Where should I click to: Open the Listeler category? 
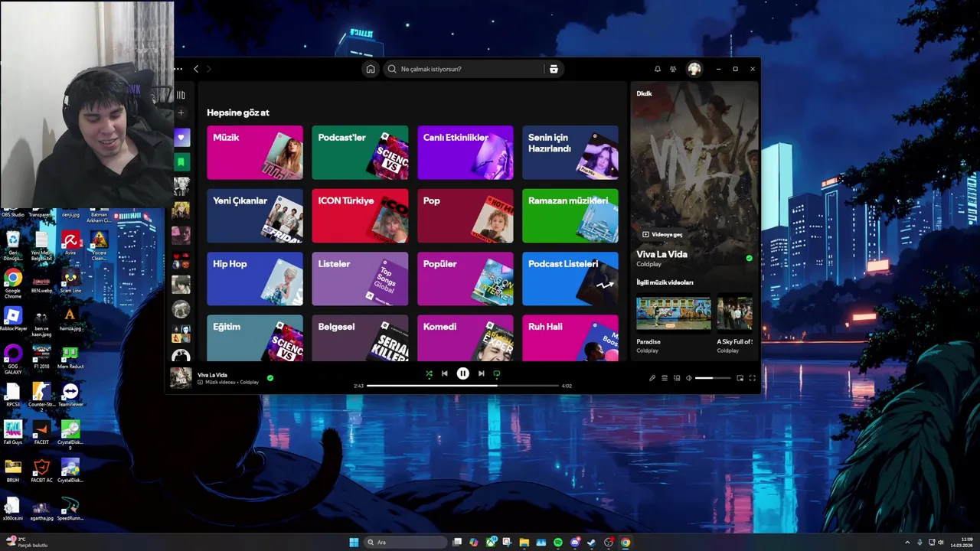click(360, 279)
